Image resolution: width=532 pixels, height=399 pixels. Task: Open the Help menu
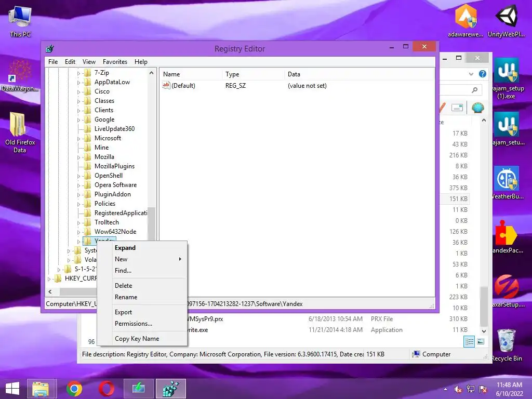141,62
